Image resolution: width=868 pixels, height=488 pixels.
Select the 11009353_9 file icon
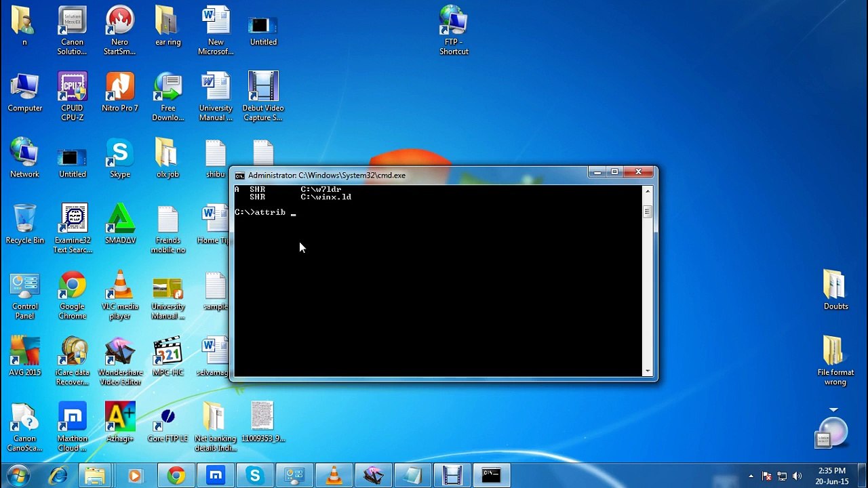(263, 423)
